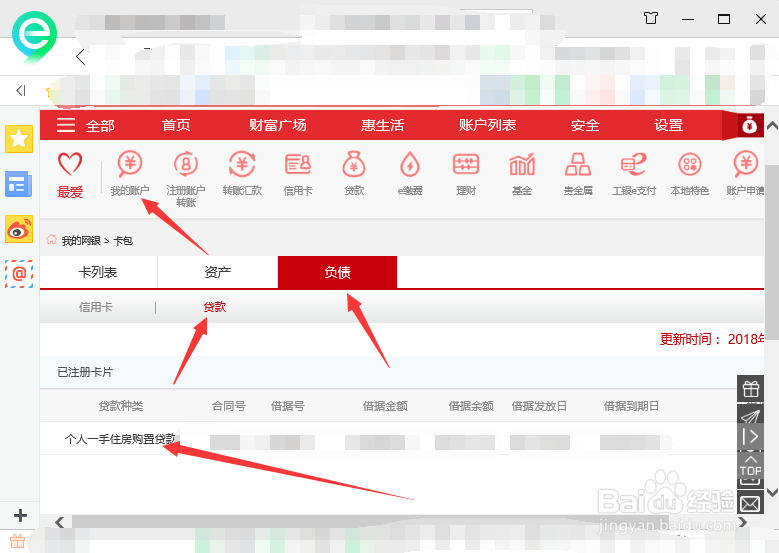Click the money bag icon in red bar
Image resolution: width=779 pixels, height=553 pixels.
(x=749, y=125)
